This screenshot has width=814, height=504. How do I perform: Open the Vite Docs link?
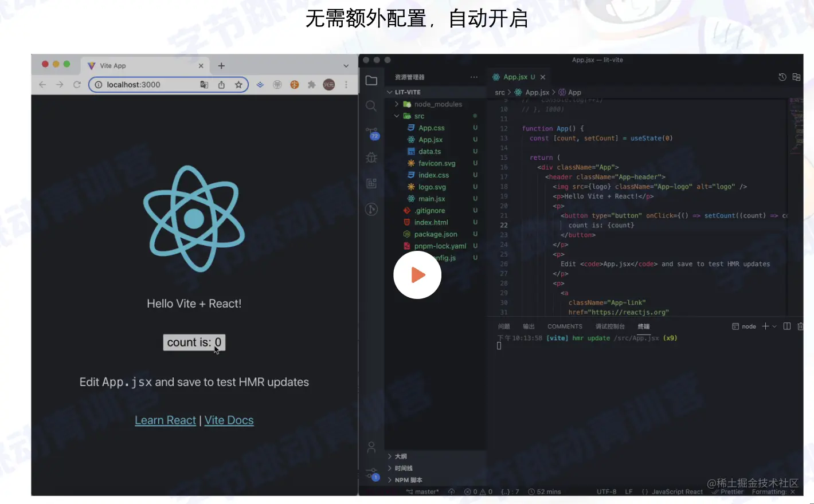229,420
